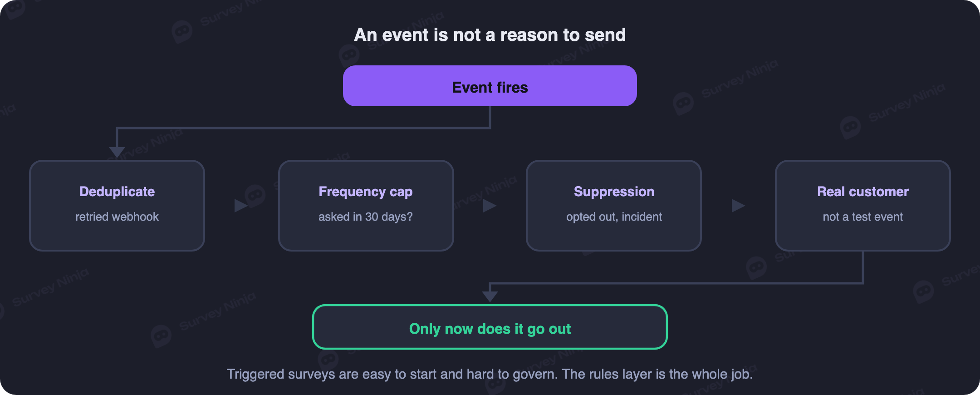Select the Deduplicate step card

tap(117, 205)
